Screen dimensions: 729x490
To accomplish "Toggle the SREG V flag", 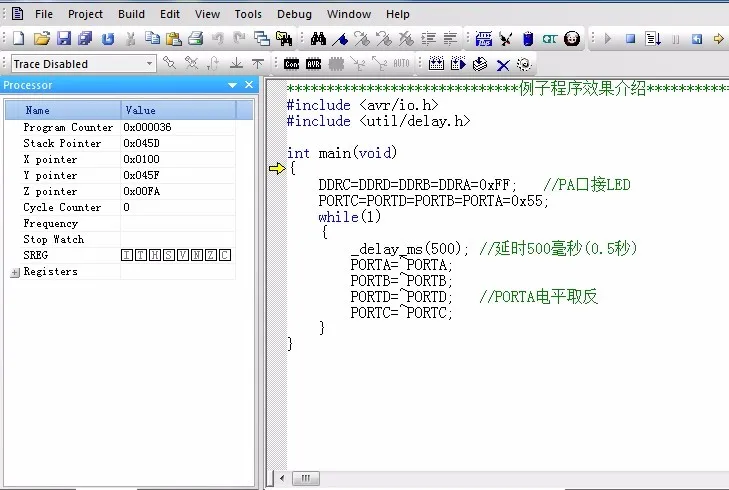I will 183,255.
